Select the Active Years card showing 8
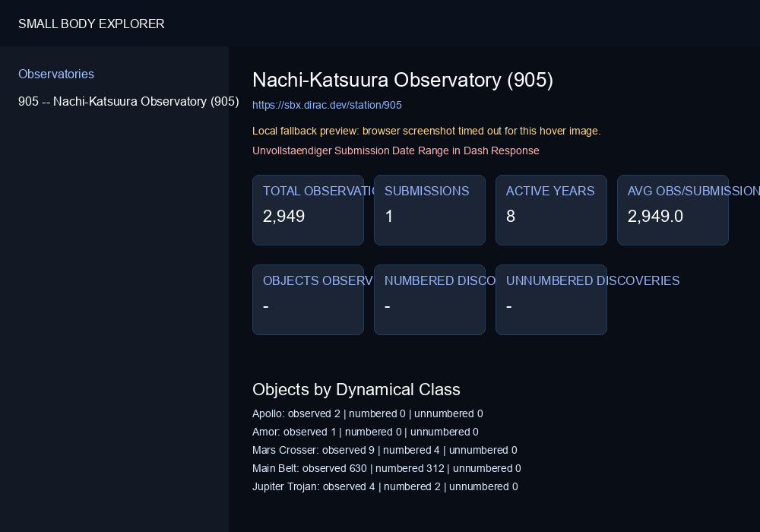Screen dimensions: 760x532 [551, 210]
